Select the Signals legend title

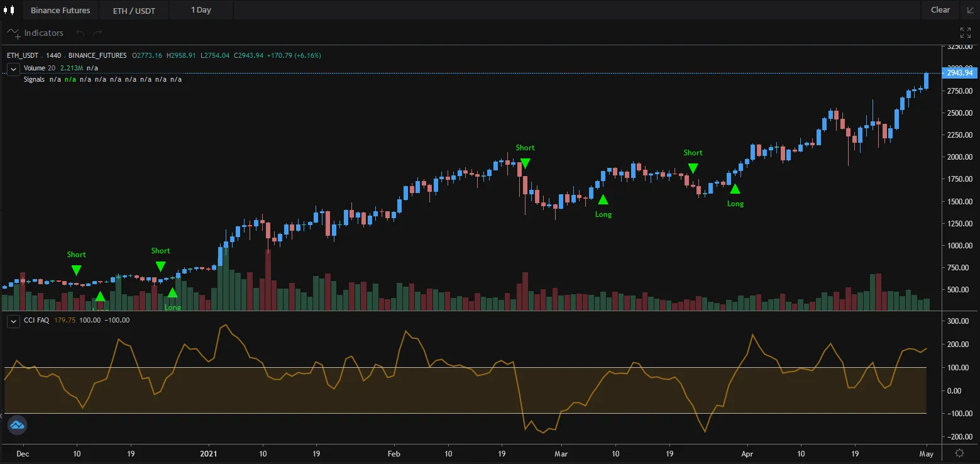click(34, 80)
